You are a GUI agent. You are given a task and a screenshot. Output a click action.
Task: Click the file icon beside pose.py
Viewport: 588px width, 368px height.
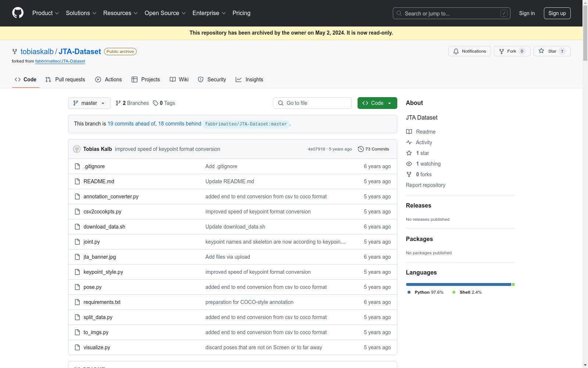(77, 287)
